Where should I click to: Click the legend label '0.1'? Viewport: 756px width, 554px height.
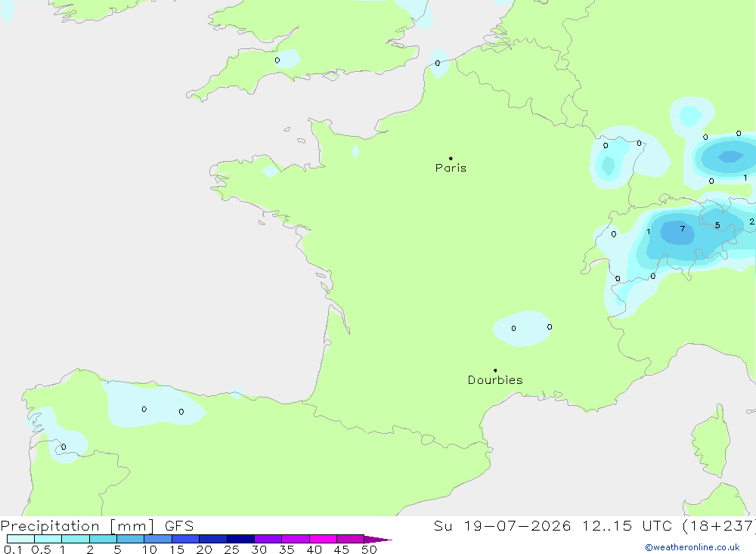tap(13, 549)
